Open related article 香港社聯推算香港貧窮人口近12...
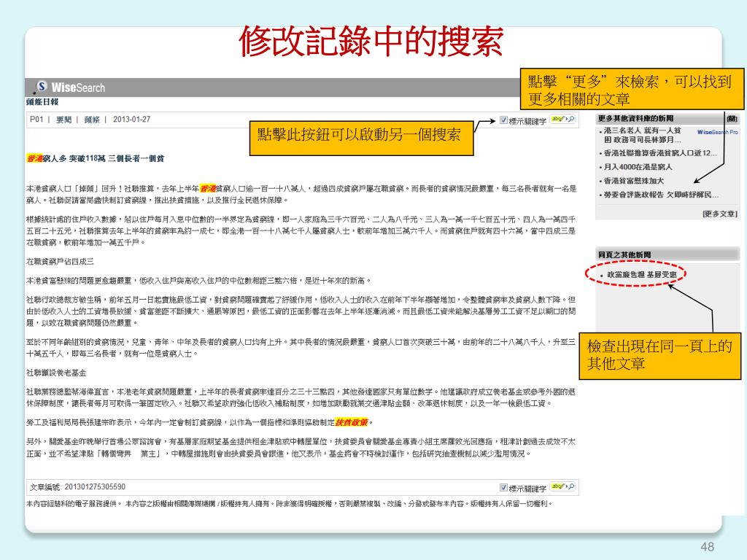This screenshot has height=560, width=747. 659,153
